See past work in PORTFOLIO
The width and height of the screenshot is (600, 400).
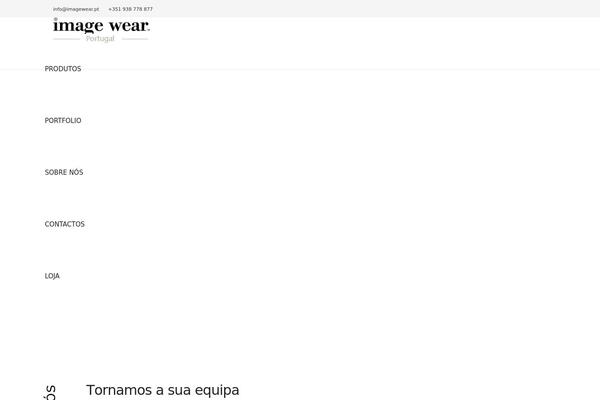pos(63,121)
